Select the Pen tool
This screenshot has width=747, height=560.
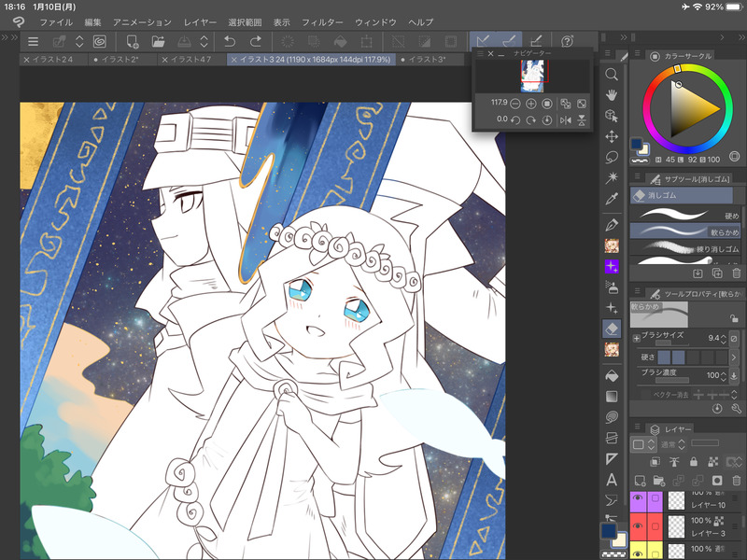click(x=612, y=224)
